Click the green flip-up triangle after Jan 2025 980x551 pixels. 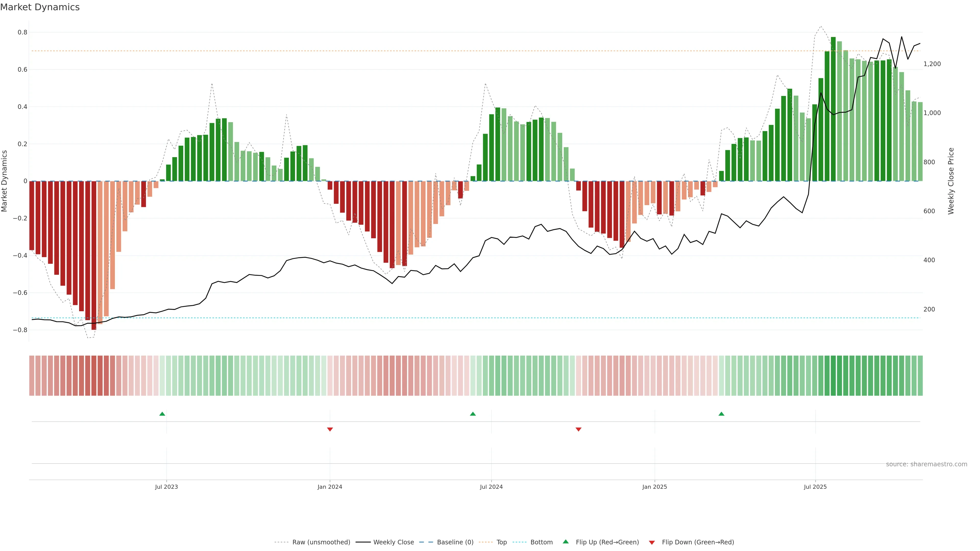click(721, 414)
